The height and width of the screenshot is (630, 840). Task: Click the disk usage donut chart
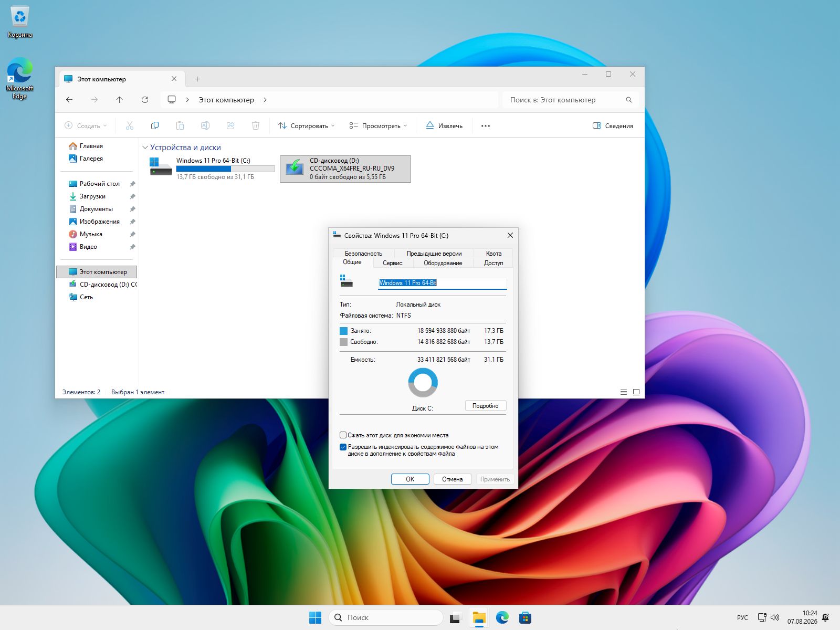pyautogui.click(x=423, y=383)
